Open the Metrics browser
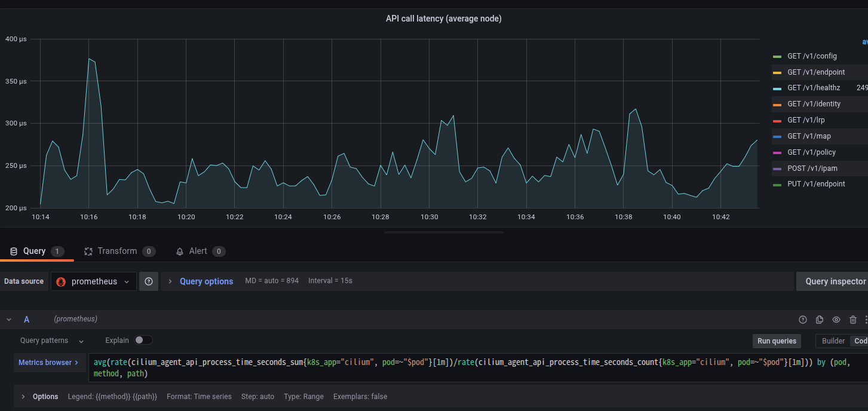This screenshot has width=868, height=411. click(48, 362)
